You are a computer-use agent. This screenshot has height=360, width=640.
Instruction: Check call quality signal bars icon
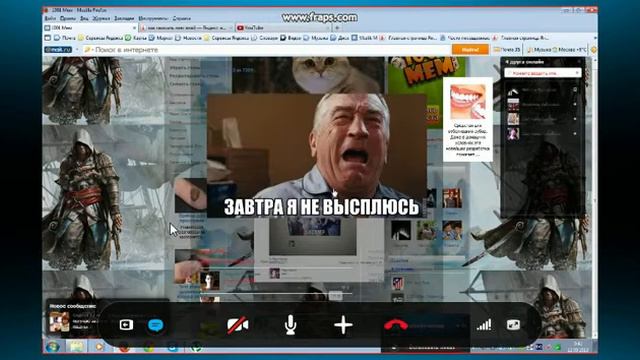coord(484,325)
